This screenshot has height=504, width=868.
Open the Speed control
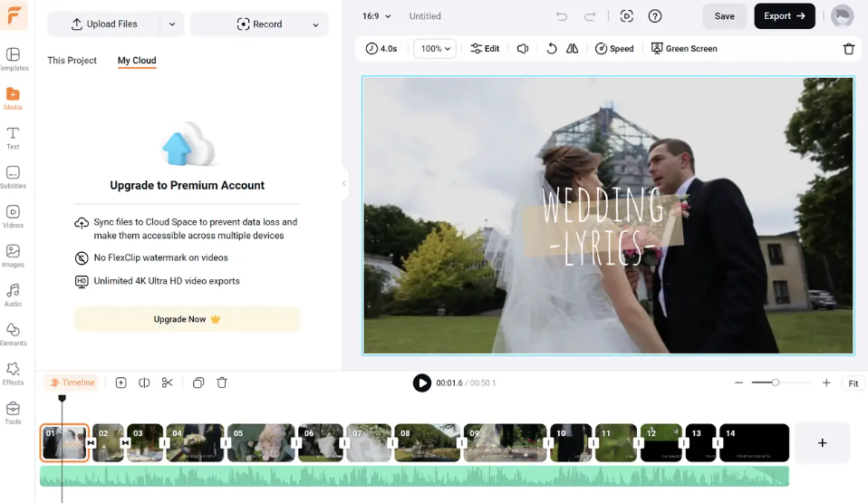click(614, 49)
